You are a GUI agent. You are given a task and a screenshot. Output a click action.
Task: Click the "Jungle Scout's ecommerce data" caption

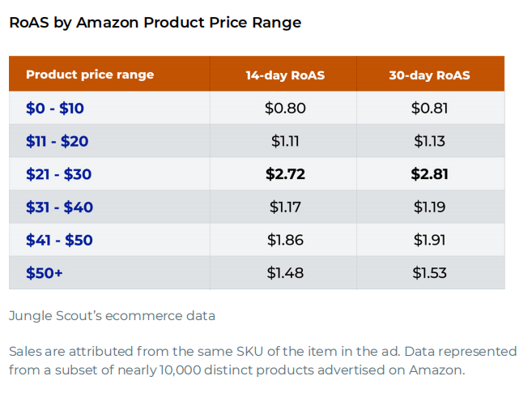click(x=112, y=315)
